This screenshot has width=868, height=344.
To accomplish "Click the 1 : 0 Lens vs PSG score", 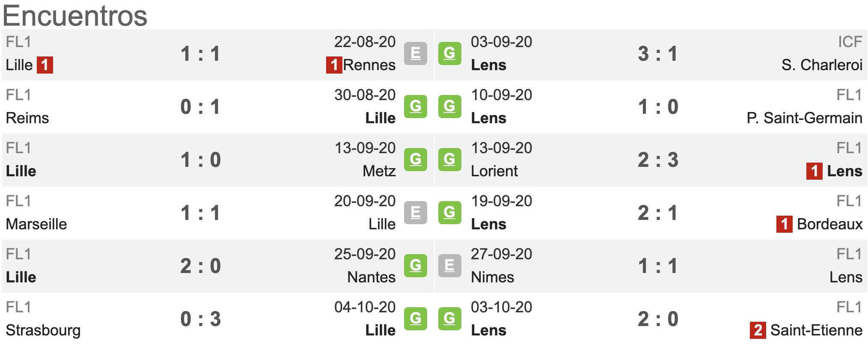I will (x=658, y=107).
